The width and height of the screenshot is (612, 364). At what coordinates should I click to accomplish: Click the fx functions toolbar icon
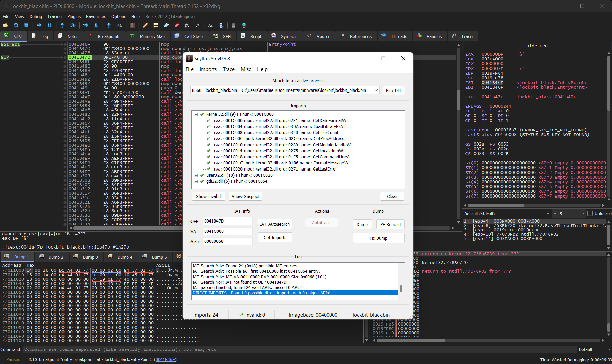pos(187,25)
